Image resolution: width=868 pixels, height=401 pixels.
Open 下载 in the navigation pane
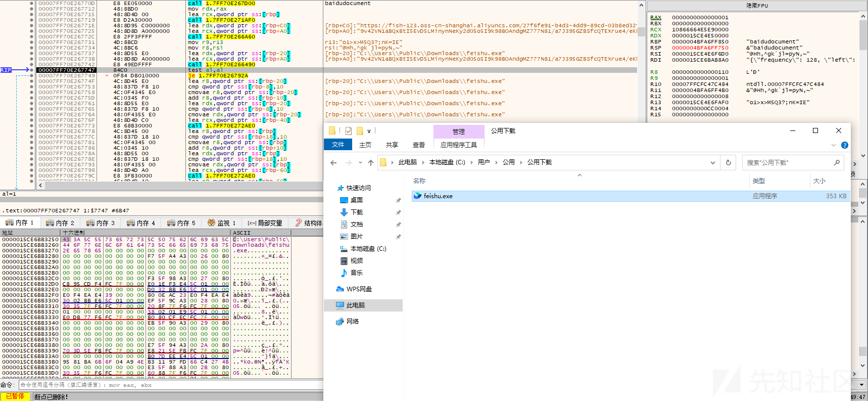(x=357, y=212)
